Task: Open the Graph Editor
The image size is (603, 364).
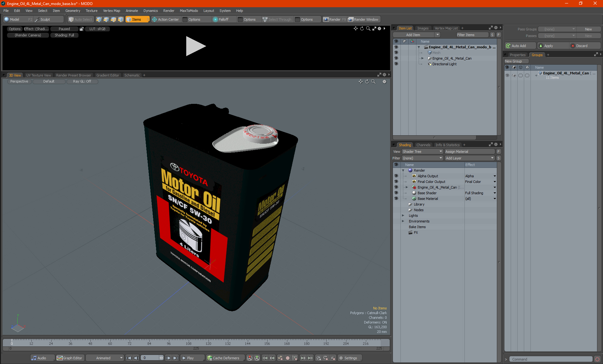Action: (70, 358)
